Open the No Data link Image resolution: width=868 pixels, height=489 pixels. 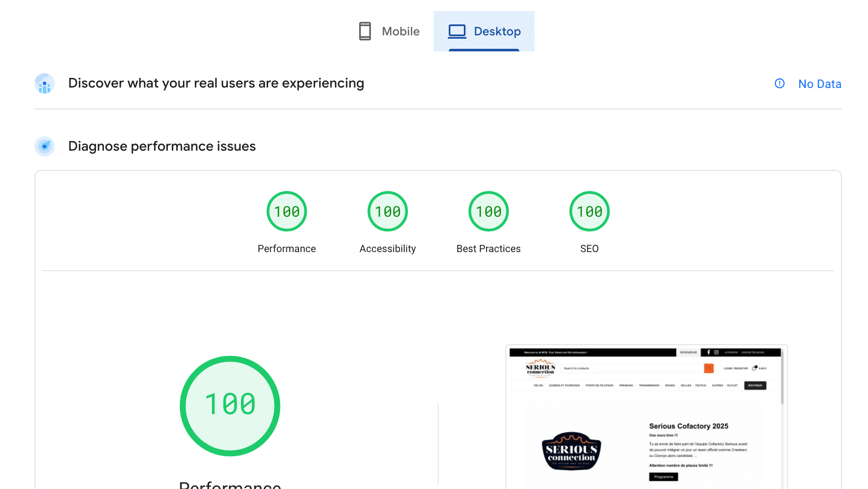tap(820, 84)
